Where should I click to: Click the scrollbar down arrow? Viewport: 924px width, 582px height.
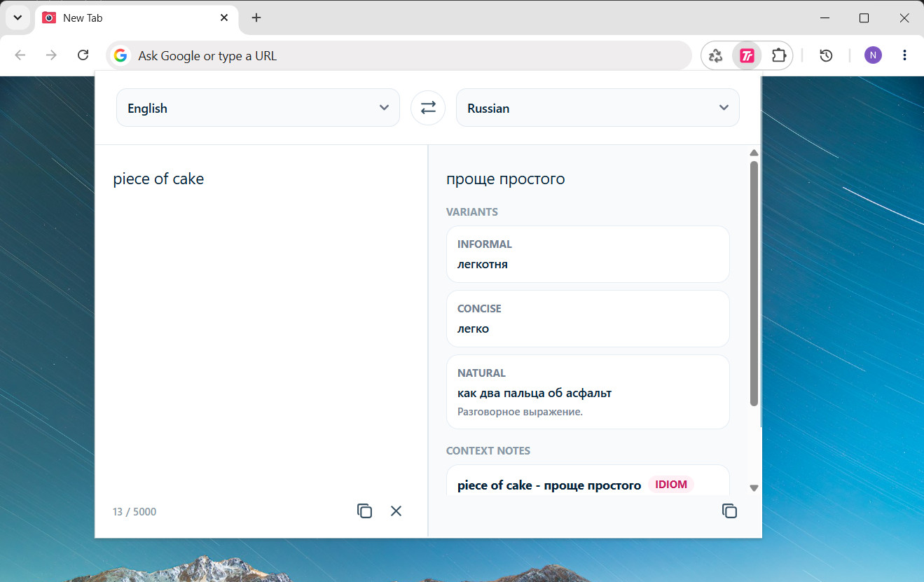[754, 488]
